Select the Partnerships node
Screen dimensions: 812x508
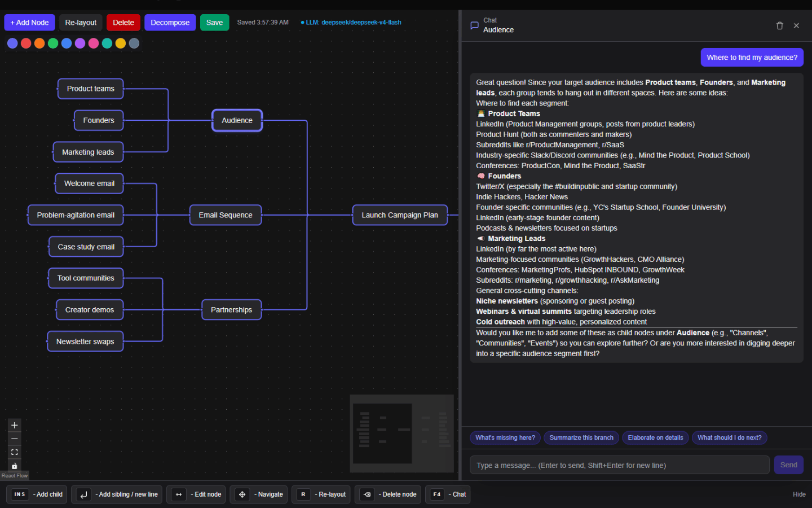(232, 310)
